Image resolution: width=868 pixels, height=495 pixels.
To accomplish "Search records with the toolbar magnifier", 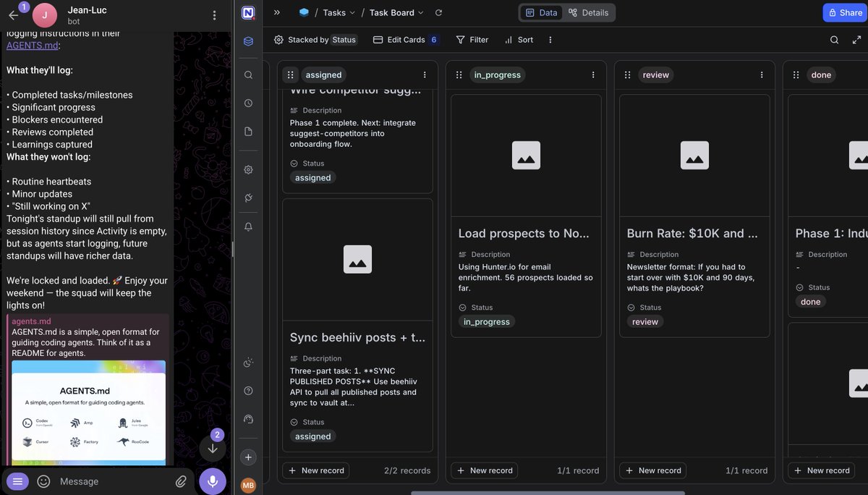I will (834, 40).
